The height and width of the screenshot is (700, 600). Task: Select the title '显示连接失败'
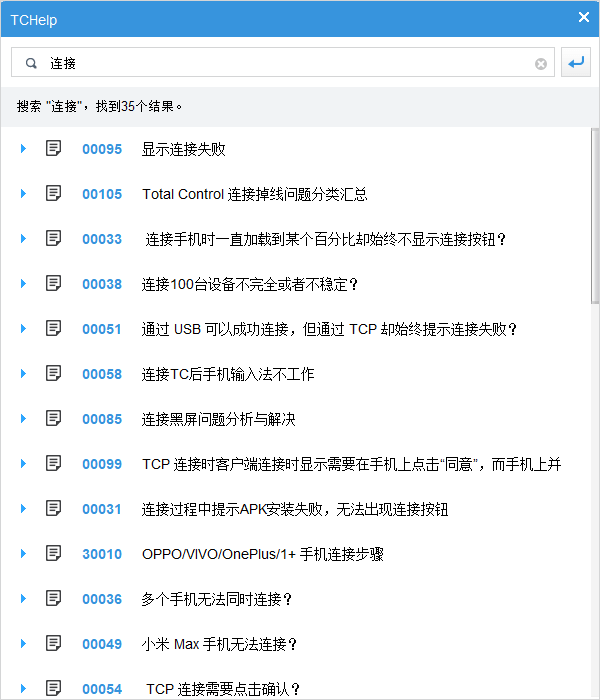pyautogui.click(x=183, y=149)
